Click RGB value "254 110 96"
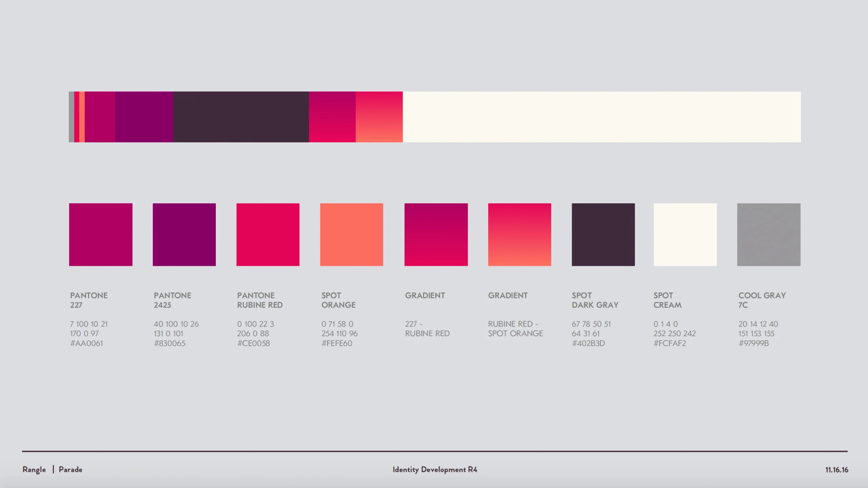The image size is (868, 488). tap(340, 333)
